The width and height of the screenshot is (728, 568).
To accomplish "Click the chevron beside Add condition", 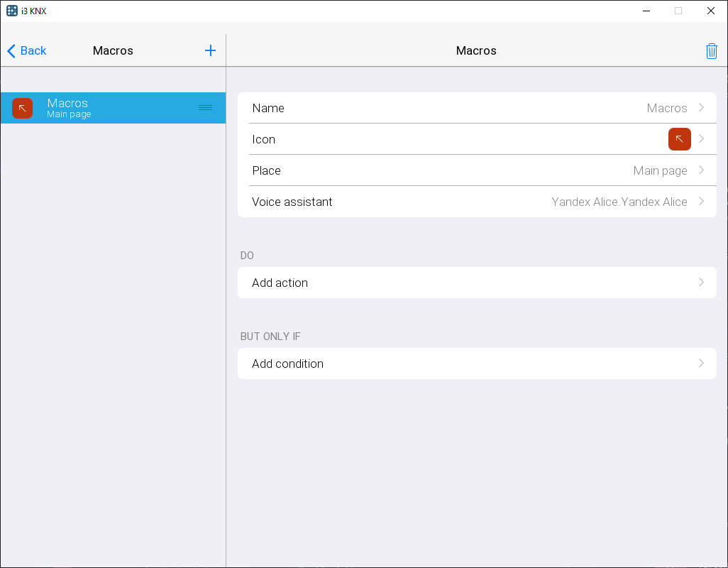I will (x=701, y=364).
